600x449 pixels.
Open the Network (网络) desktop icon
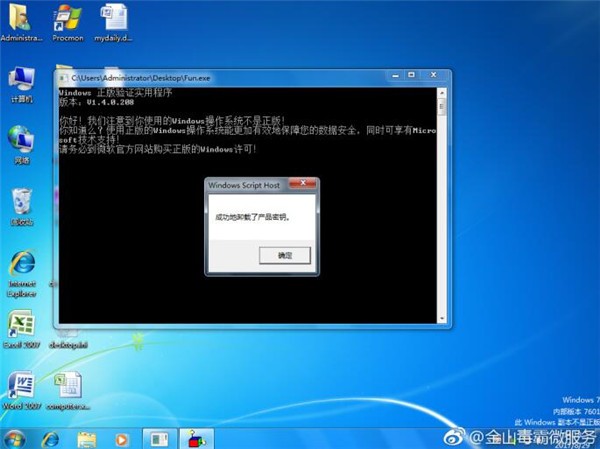click(x=21, y=145)
